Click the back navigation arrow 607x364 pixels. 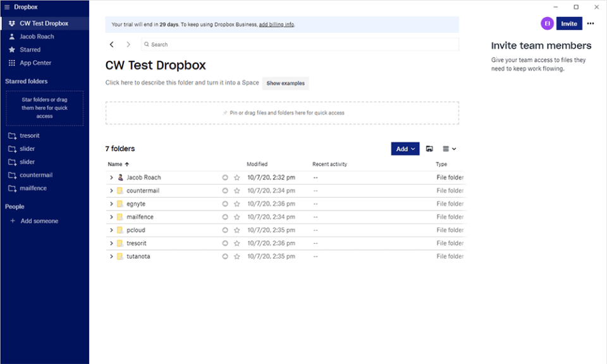[112, 44]
